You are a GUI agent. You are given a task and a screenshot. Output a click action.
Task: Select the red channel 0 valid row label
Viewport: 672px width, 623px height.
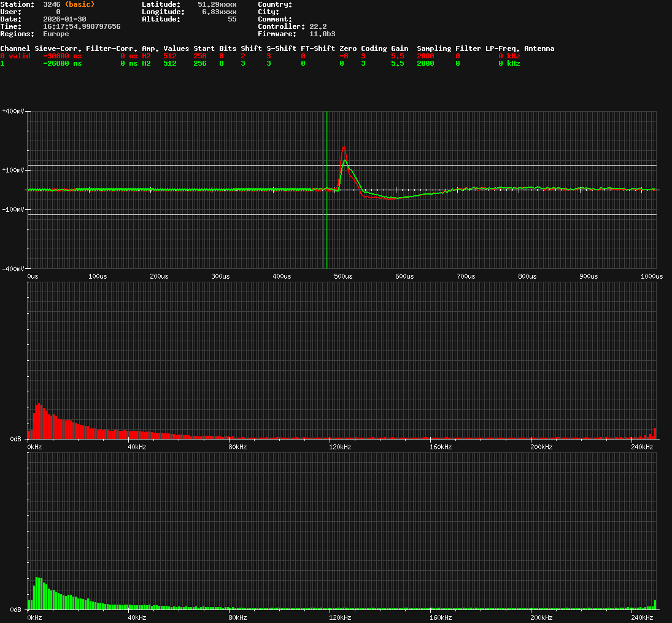15,56
